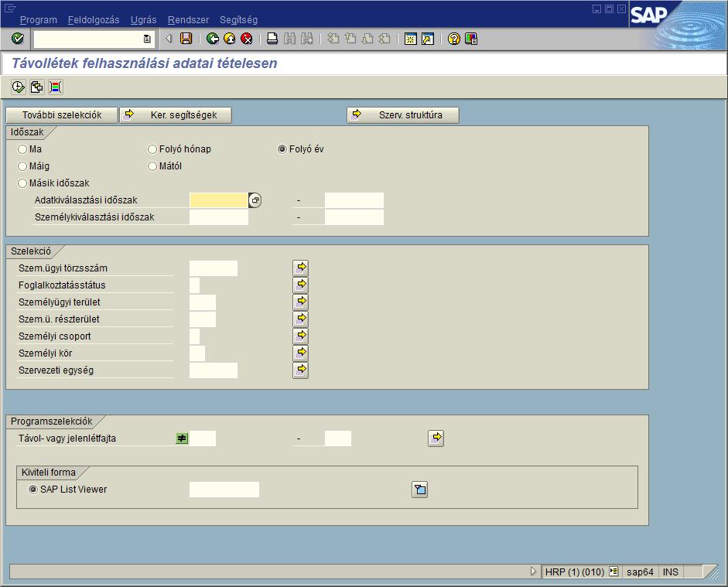
Task: Select the Mától radio button
Action: tap(152, 166)
